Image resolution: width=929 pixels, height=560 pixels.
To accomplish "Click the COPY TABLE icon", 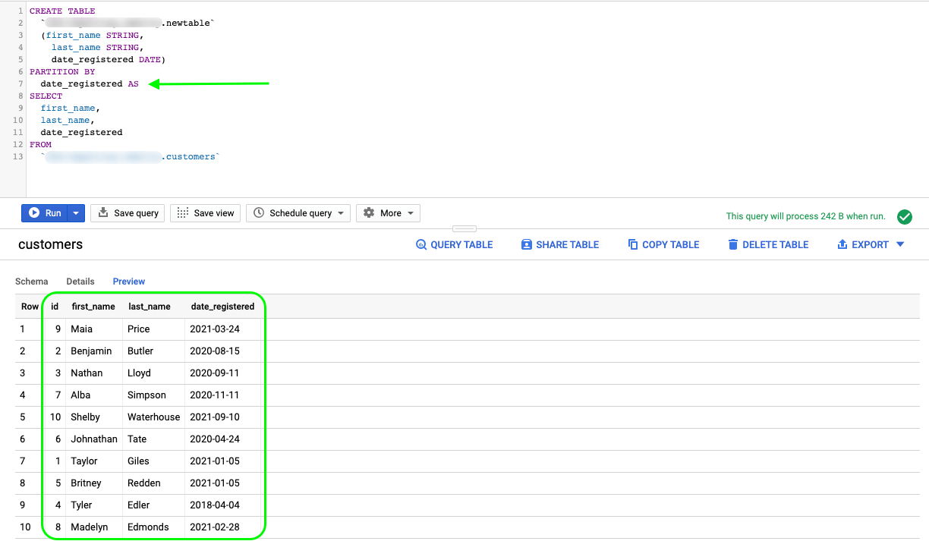I will click(631, 244).
